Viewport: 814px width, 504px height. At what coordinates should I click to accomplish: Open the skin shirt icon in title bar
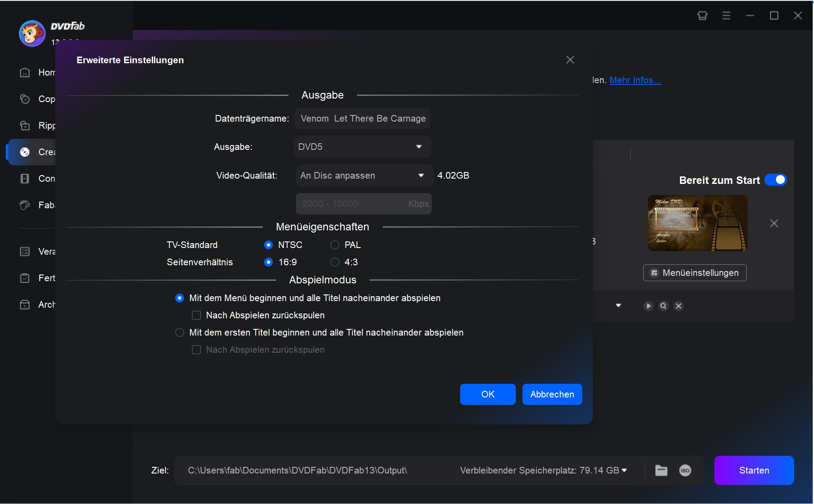coord(703,16)
